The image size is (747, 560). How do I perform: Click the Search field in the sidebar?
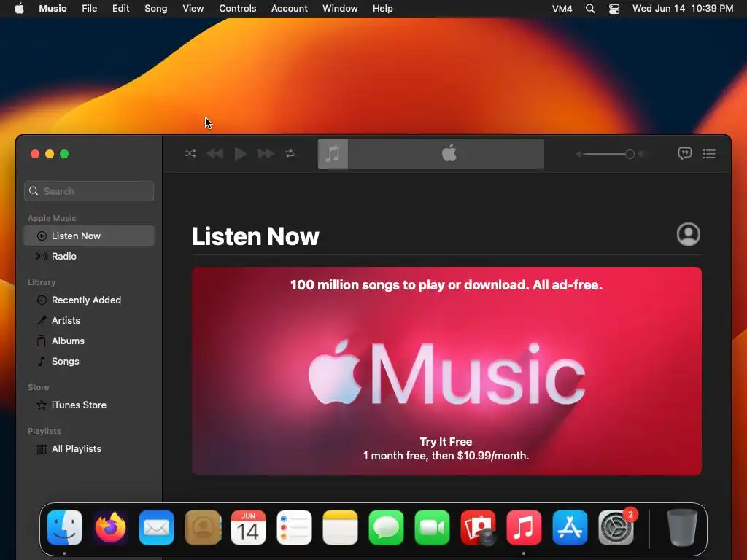(x=89, y=191)
